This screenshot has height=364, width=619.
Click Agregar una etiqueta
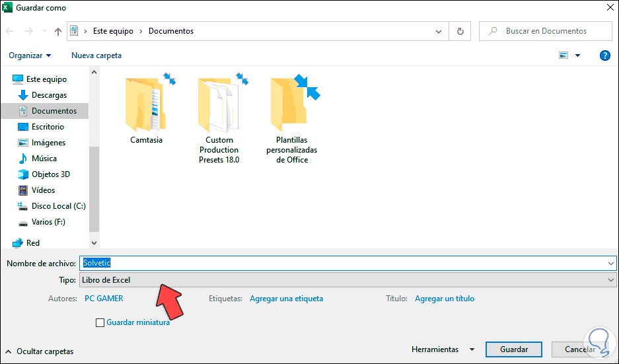click(x=286, y=299)
